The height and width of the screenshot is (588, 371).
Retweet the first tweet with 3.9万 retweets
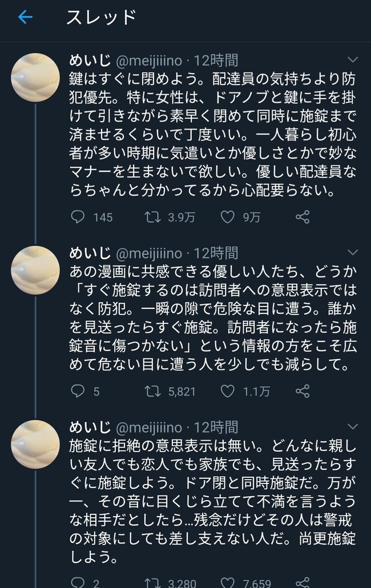(x=151, y=217)
